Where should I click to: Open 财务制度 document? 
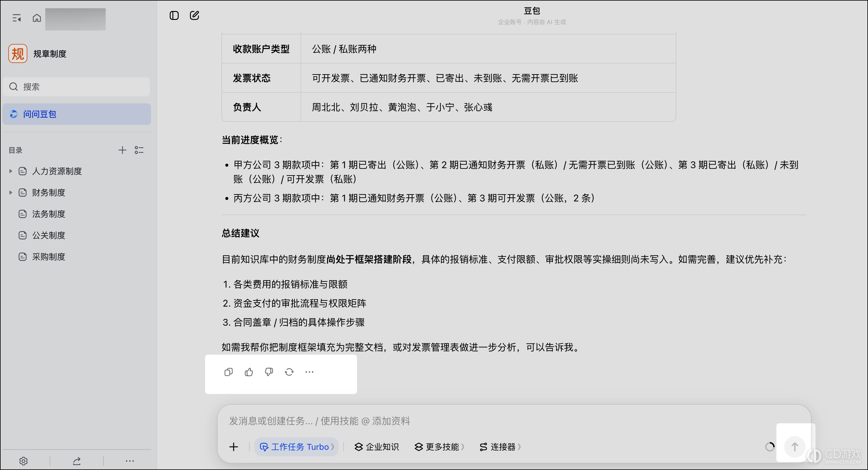pos(48,193)
